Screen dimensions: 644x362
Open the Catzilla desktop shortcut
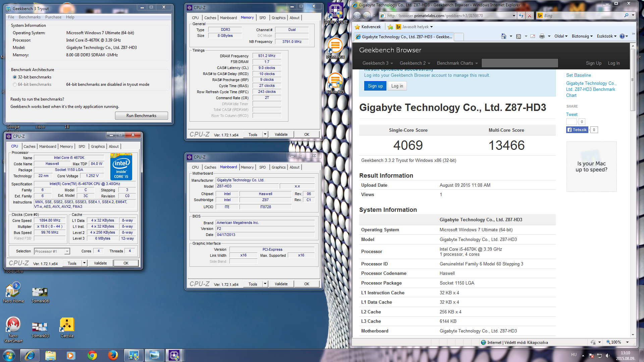point(67,328)
